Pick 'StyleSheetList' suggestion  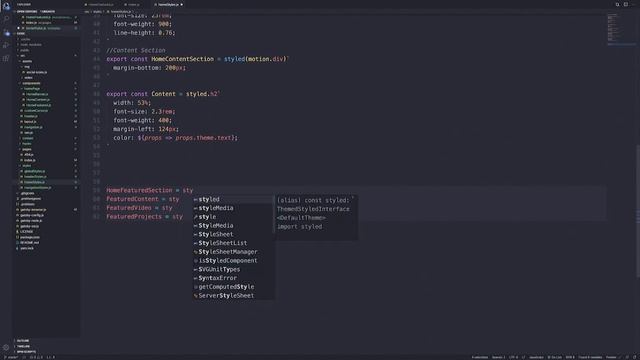234,243
